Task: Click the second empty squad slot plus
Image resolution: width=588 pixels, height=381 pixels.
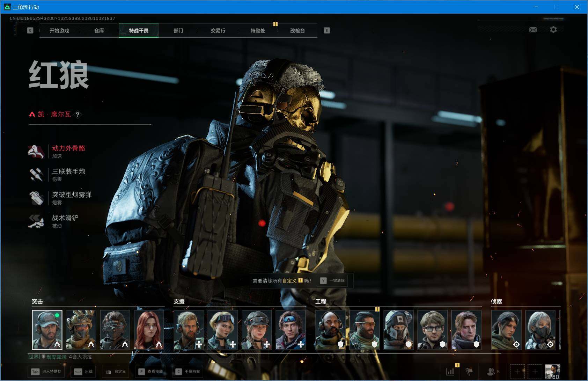Action: point(535,372)
